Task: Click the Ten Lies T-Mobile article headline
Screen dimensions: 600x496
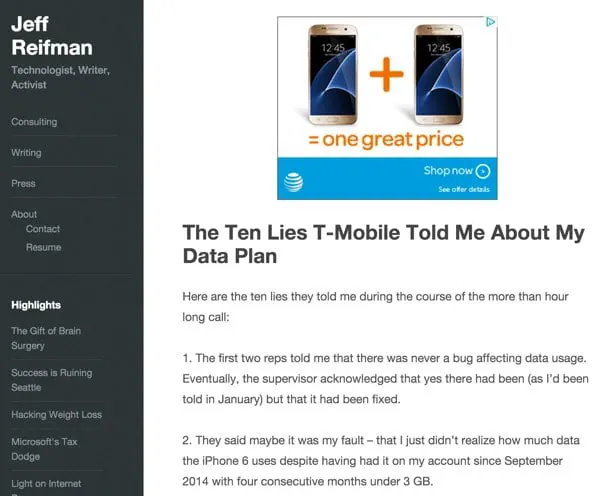Action: tap(383, 244)
